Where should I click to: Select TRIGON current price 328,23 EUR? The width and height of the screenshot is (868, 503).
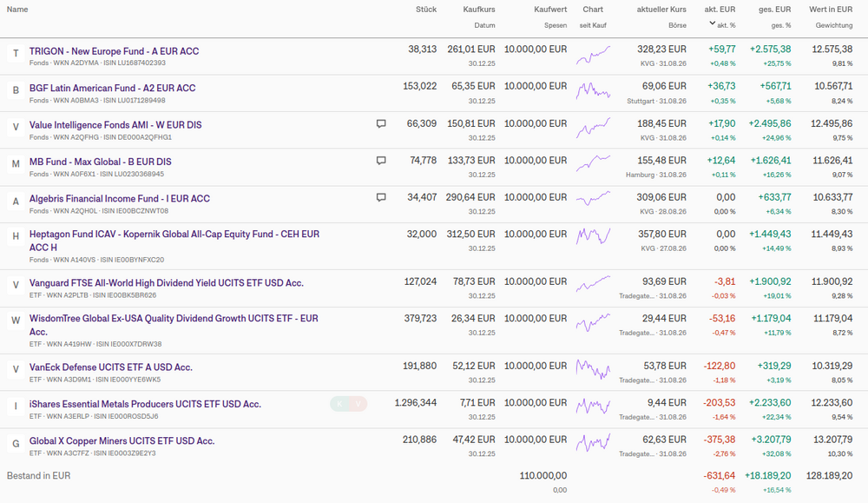click(661, 49)
